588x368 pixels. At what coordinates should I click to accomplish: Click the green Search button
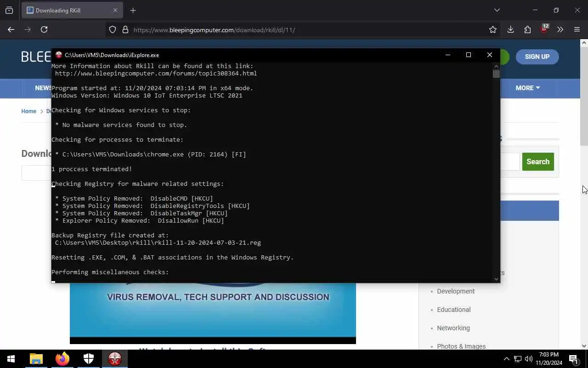538,161
